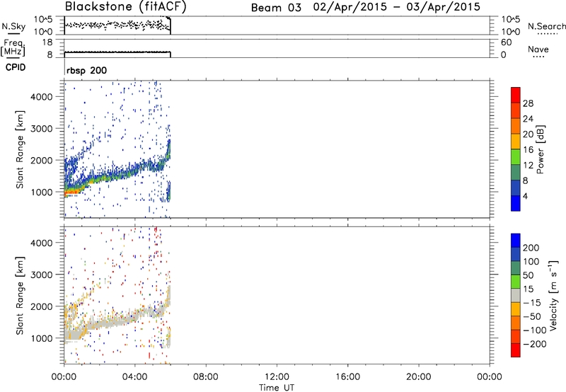Click the '-200' tick on the Velocity scale

pos(535,344)
